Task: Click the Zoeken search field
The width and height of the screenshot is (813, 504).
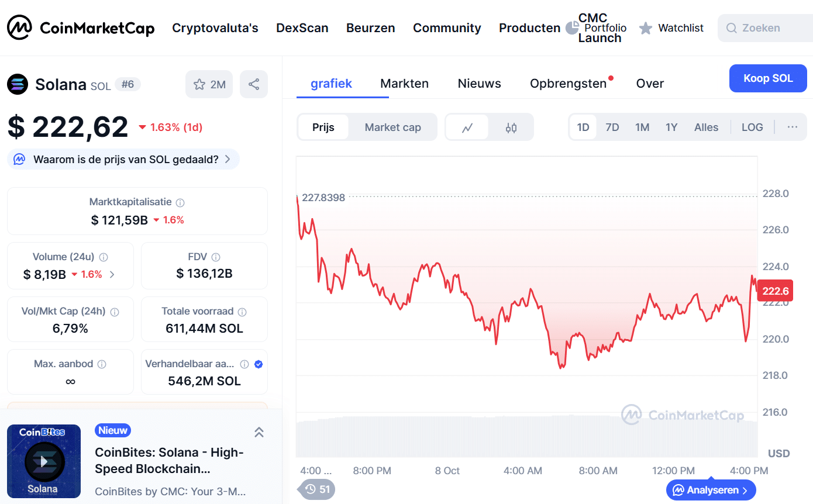Action: [766, 27]
